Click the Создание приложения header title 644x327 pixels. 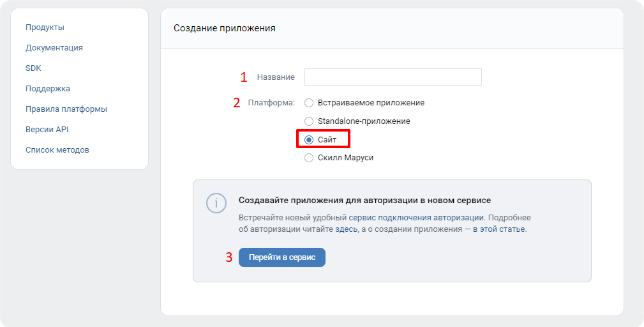(224, 28)
